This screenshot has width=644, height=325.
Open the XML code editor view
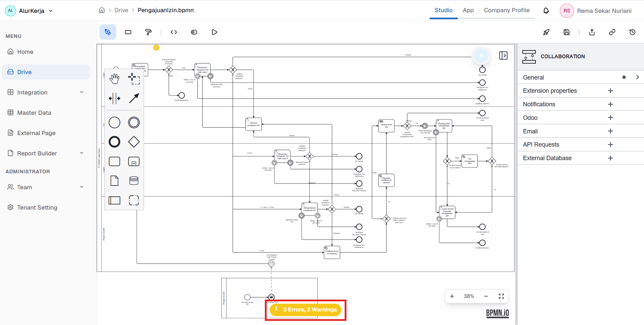click(x=173, y=32)
